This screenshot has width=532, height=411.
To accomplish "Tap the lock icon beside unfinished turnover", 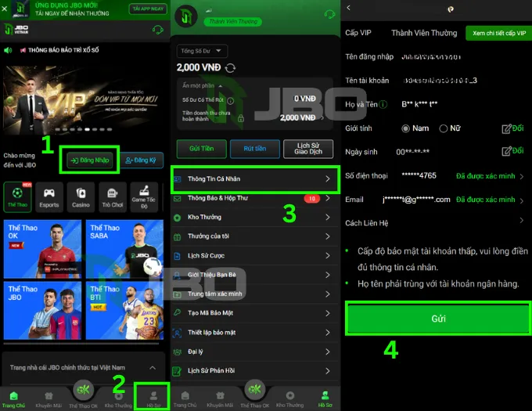I will 241,118.
